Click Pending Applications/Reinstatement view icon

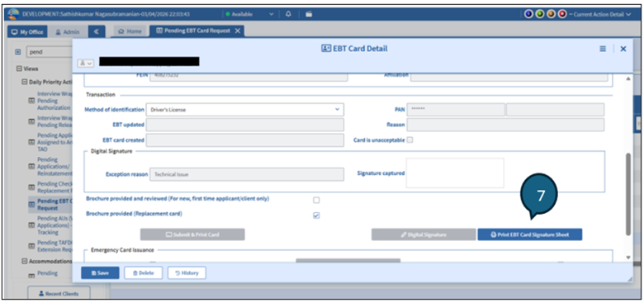31,167
